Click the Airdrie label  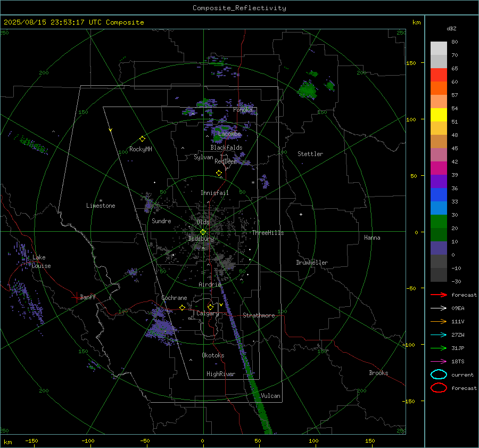[x=210, y=284]
